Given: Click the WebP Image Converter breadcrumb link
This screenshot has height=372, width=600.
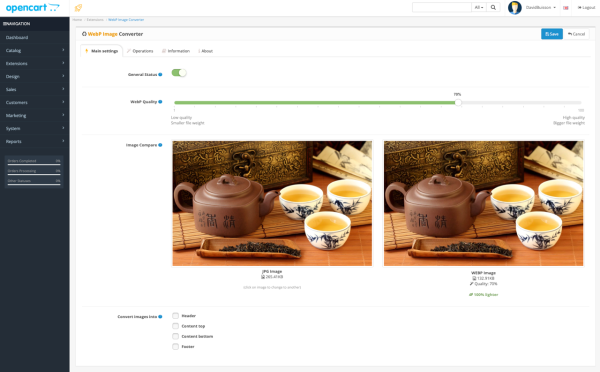Looking at the screenshot, I should coord(126,20).
